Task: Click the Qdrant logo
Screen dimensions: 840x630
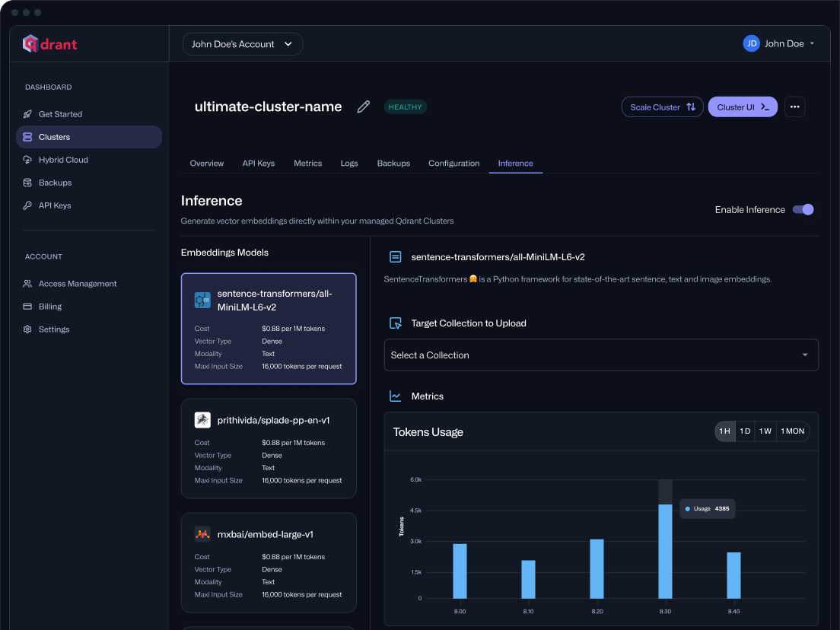Action: tap(49, 43)
